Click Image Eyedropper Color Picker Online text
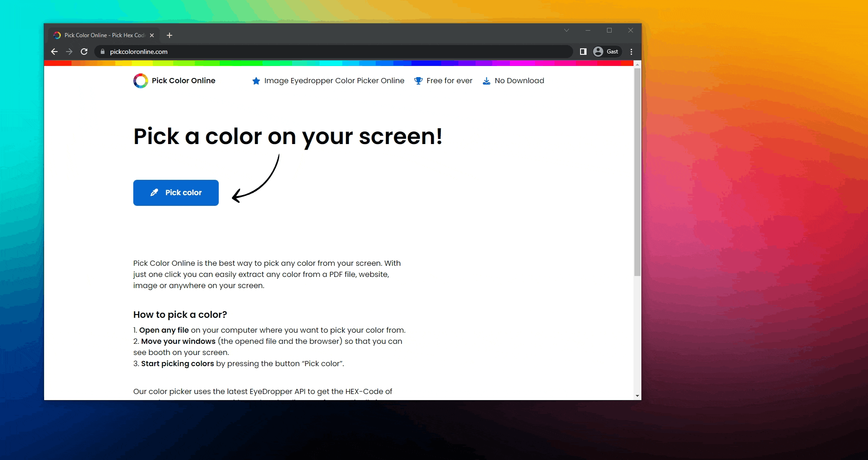This screenshot has width=868, height=460. coord(334,81)
